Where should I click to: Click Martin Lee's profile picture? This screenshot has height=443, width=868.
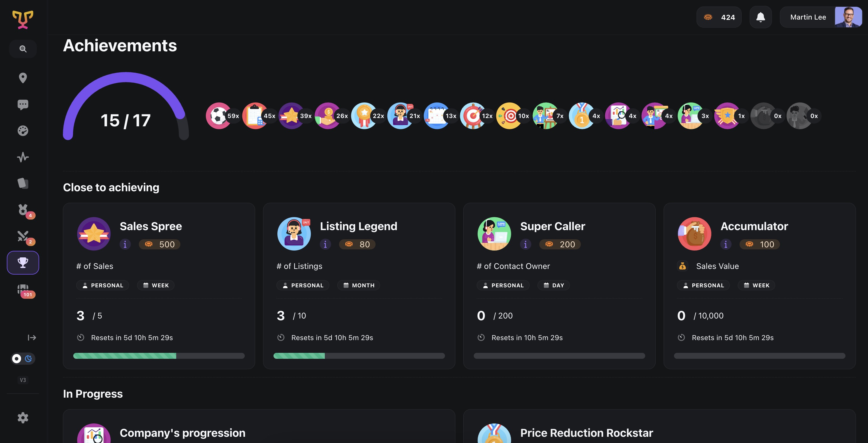click(x=848, y=17)
